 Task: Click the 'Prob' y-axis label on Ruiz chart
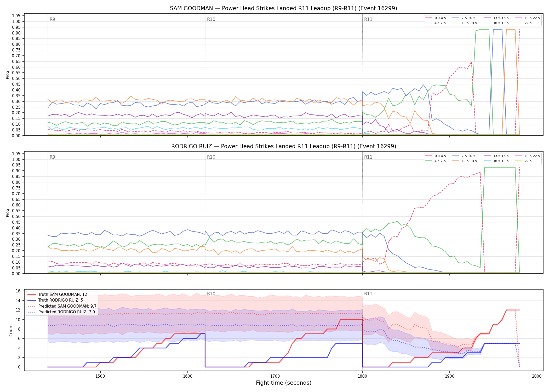(8, 213)
